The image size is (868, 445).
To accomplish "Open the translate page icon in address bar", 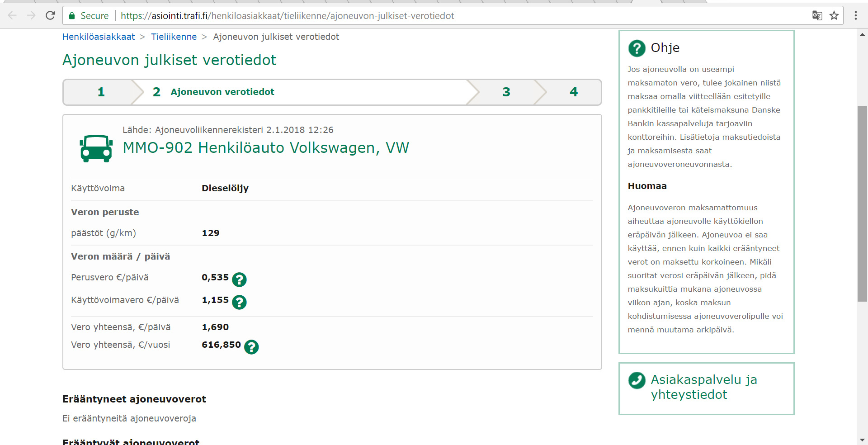I will tap(817, 16).
